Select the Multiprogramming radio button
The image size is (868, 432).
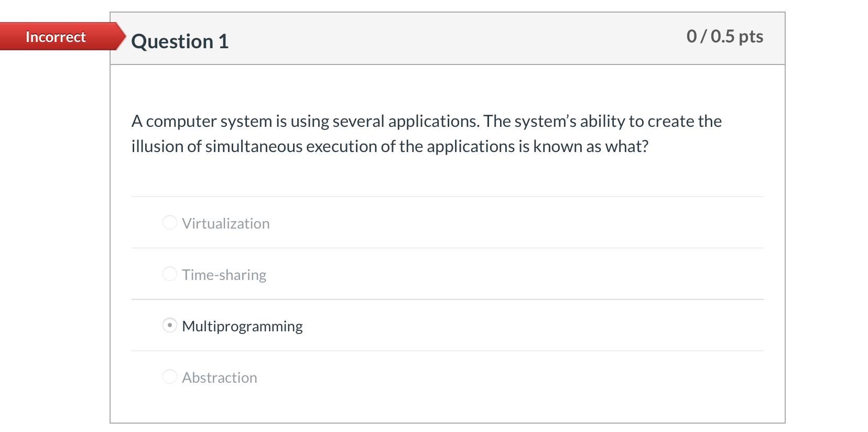[x=170, y=325]
